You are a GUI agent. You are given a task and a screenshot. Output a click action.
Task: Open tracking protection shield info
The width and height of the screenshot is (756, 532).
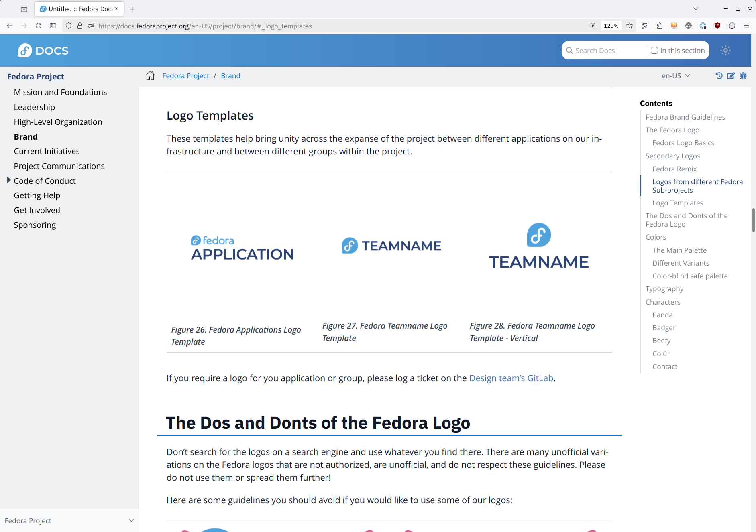(69, 26)
